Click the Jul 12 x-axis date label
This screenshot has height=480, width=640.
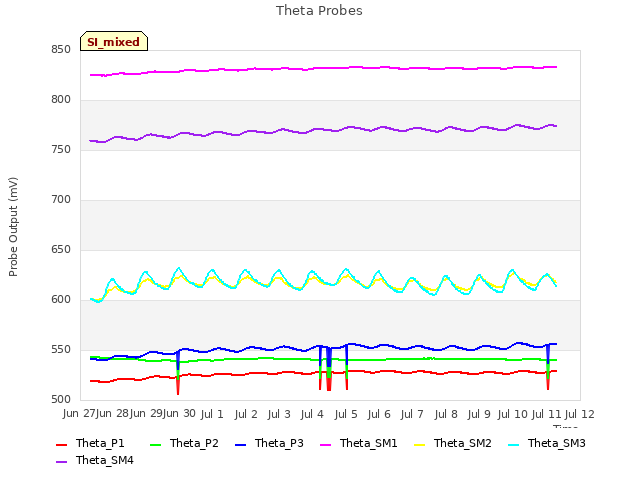point(580,415)
